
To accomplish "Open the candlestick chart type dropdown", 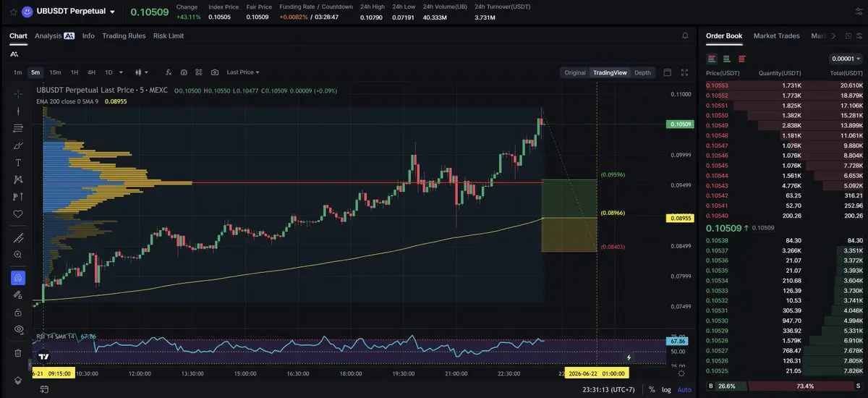I will click(x=141, y=72).
